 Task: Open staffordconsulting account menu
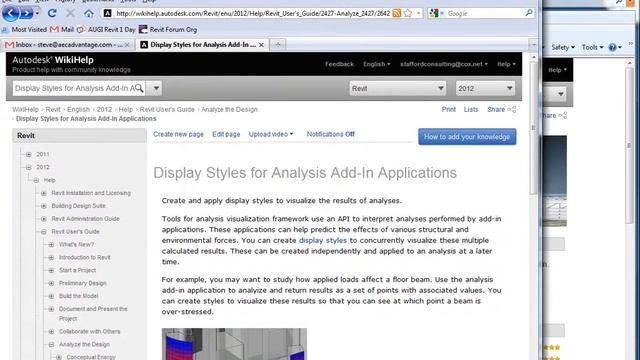tap(444, 64)
